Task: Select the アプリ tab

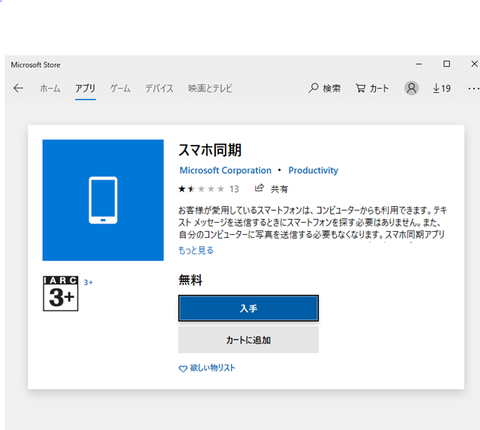Action: [x=85, y=88]
